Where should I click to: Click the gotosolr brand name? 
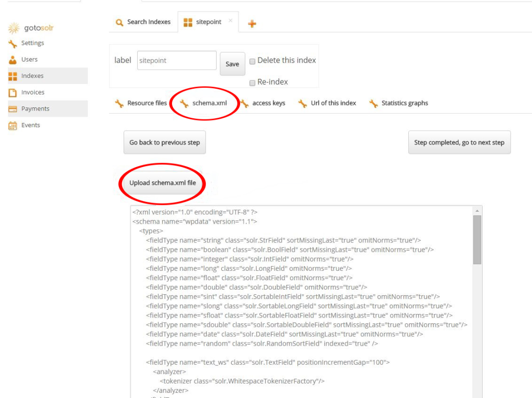point(38,28)
